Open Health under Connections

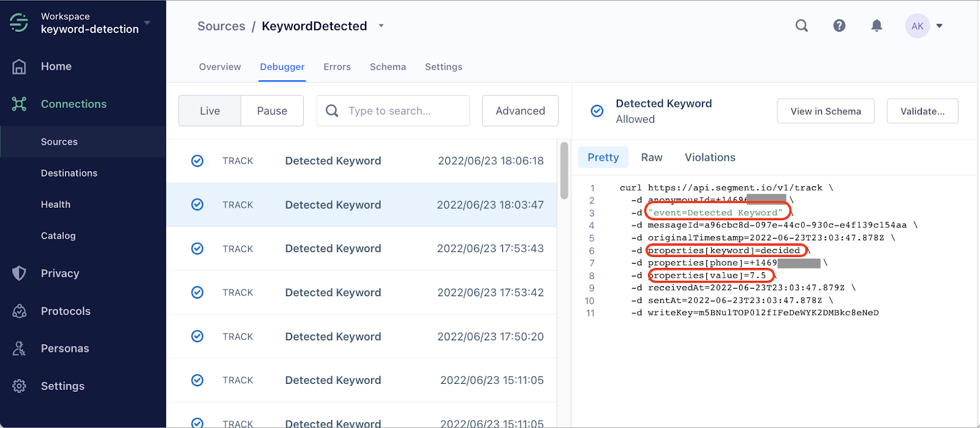pyautogui.click(x=56, y=204)
